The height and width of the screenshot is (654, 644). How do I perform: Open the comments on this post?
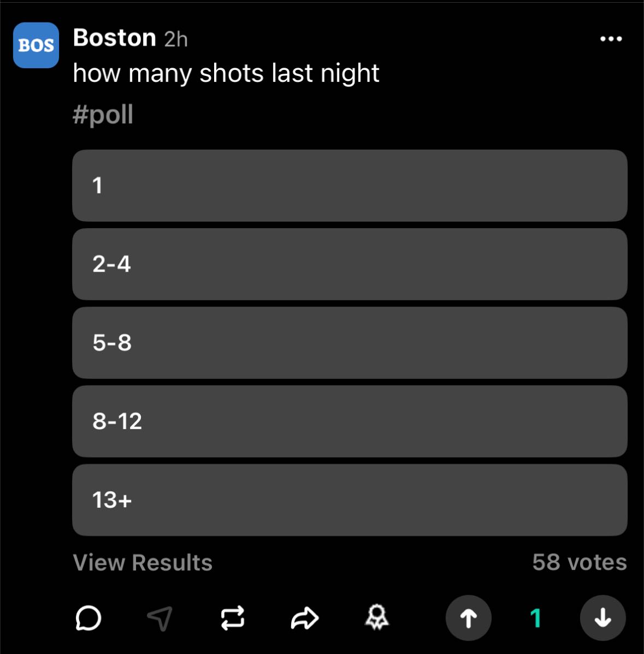click(87, 619)
